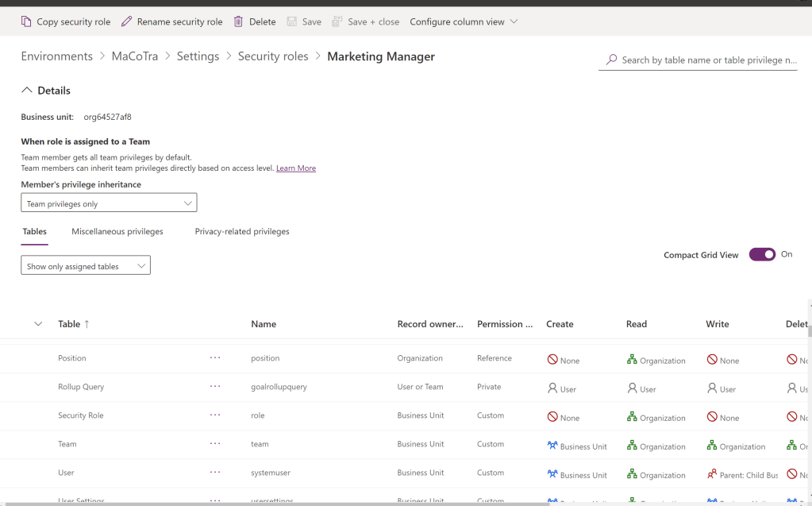The width and height of the screenshot is (812, 506).
Task: Open more options for Rollup Query row
Action: [215, 387]
